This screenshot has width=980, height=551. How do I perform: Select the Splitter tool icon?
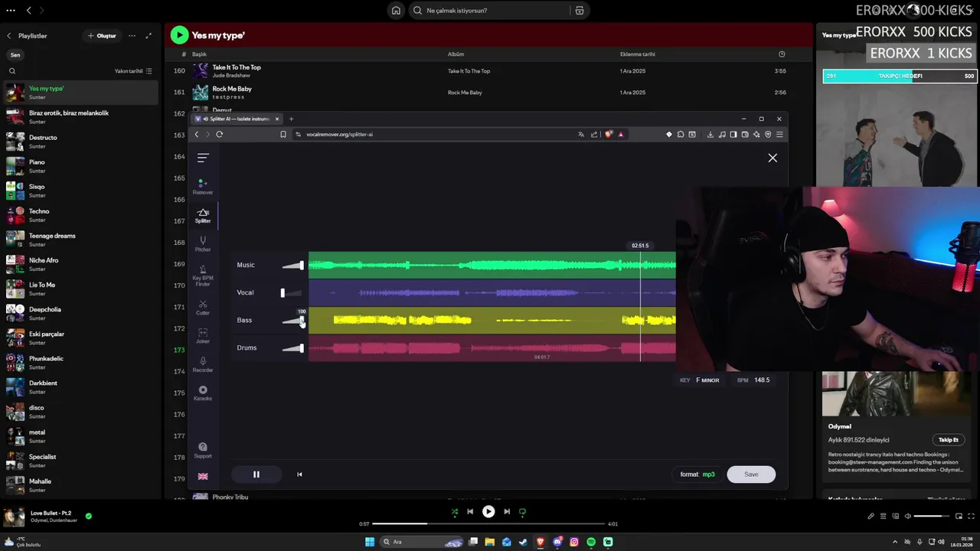click(203, 214)
